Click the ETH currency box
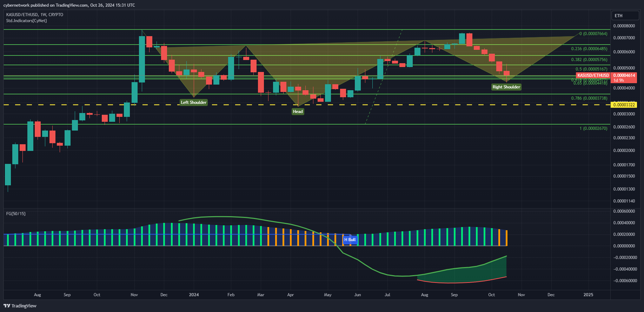 tap(625, 16)
